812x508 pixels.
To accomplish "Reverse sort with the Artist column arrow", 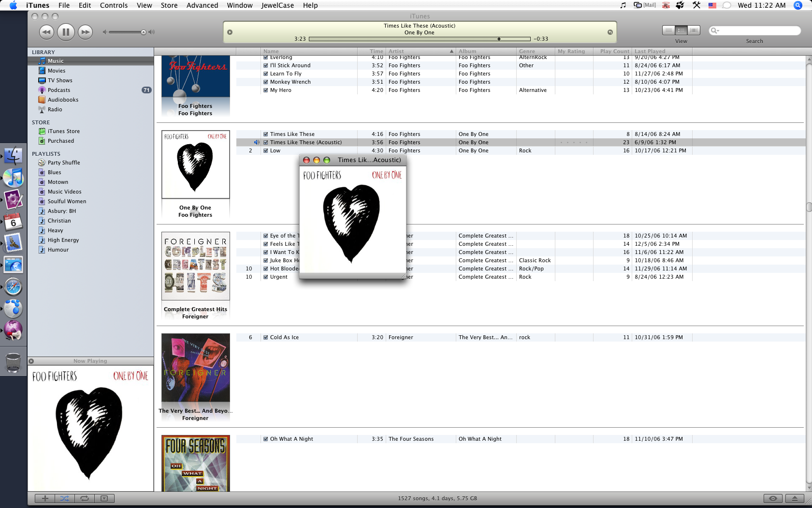I will click(451, 51).
